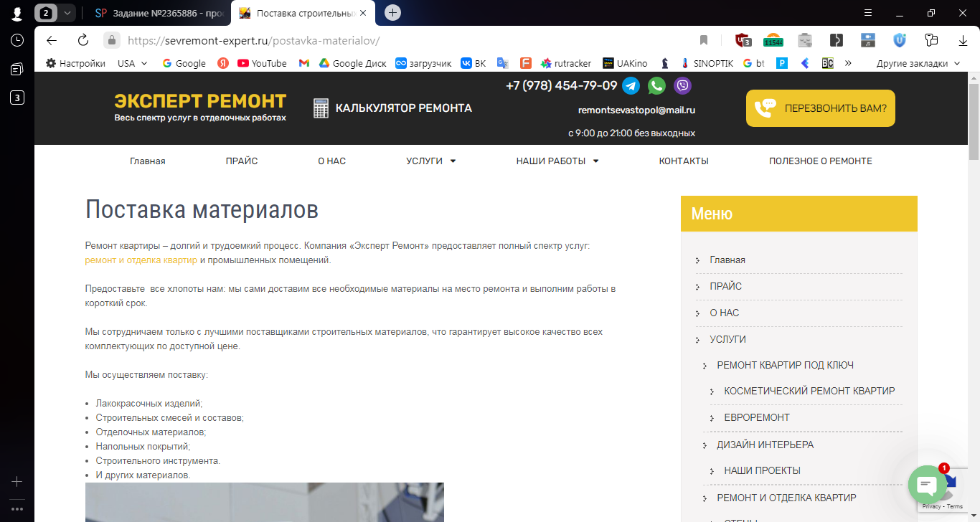Expand the tab group counter dropdown
Viewport: 980px width, 522px height.
click(x=67, y=13)
